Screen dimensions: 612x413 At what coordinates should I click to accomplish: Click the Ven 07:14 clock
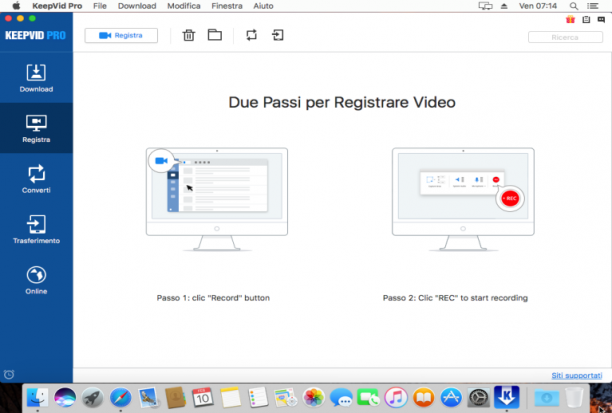tap(538, 6)
